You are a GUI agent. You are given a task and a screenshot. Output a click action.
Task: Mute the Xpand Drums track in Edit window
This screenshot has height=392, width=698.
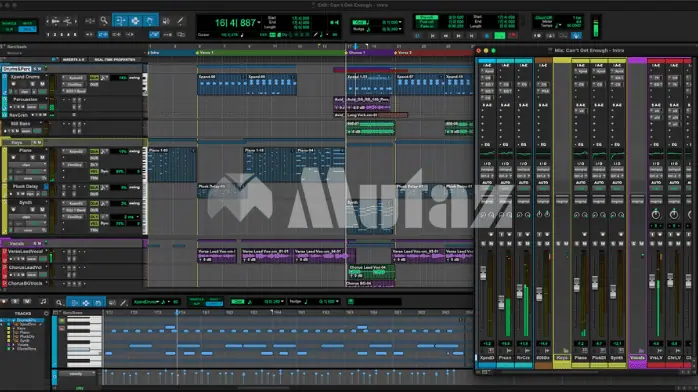pyautogui.click(x=42, y=84)
